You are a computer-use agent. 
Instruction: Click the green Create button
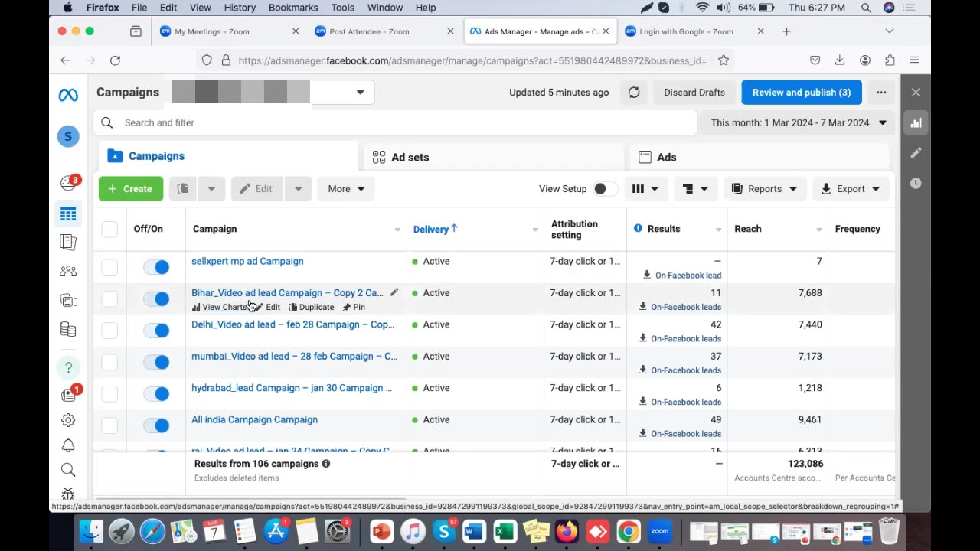click(131, 189)
